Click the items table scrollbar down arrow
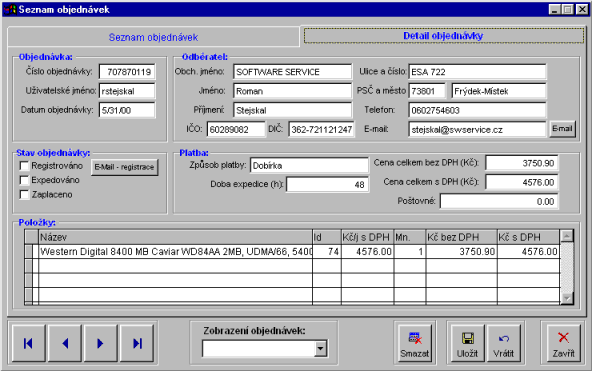 click(567, 298)
